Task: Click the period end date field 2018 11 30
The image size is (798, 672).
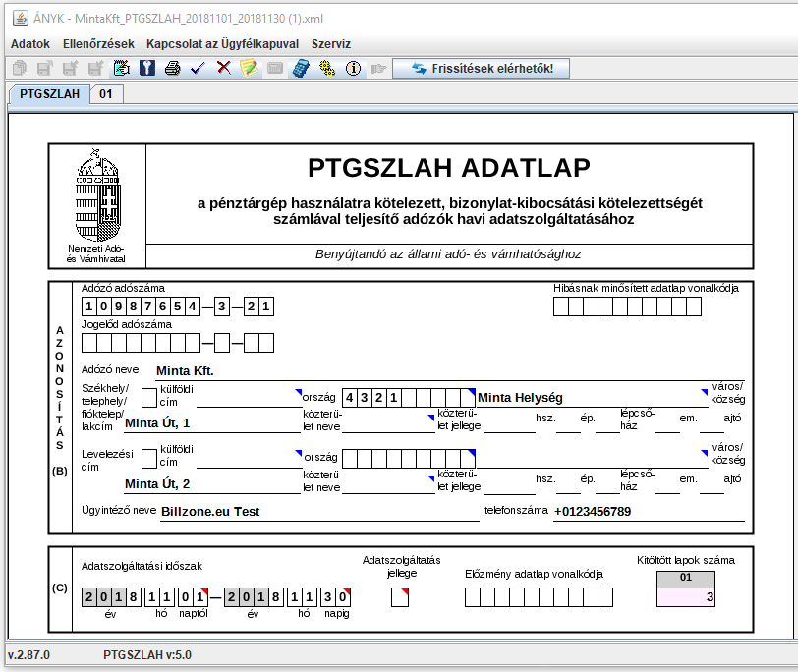Action: [288, 597]
